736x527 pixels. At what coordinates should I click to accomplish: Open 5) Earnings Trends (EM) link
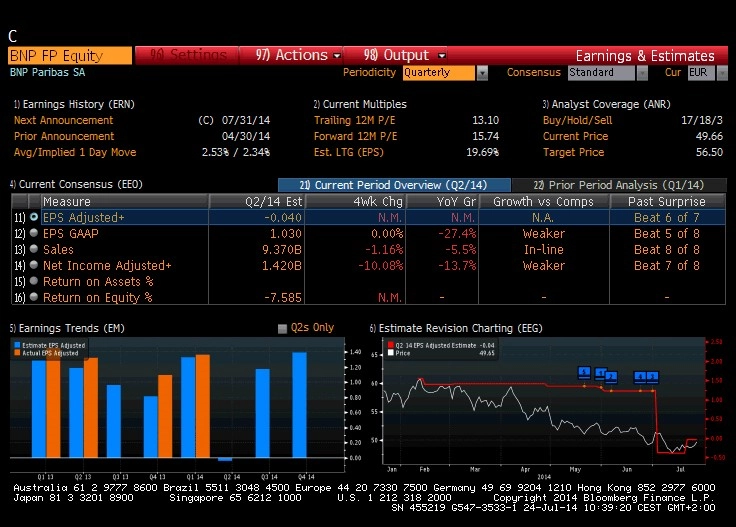[67, 328]
